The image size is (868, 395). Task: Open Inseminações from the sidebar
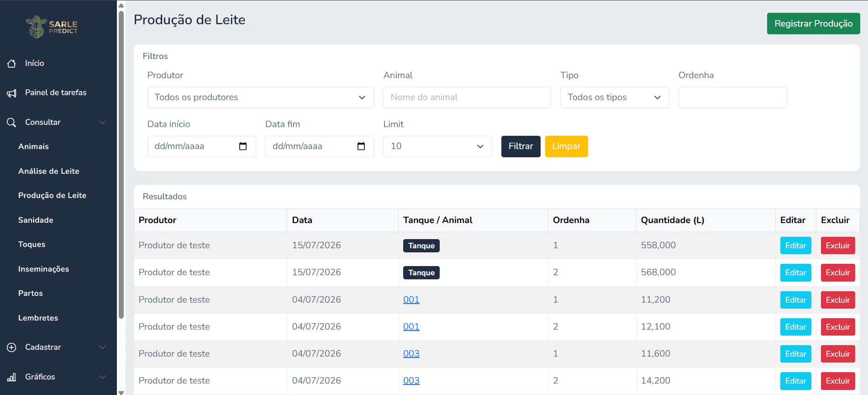click(x=43, y=269)
